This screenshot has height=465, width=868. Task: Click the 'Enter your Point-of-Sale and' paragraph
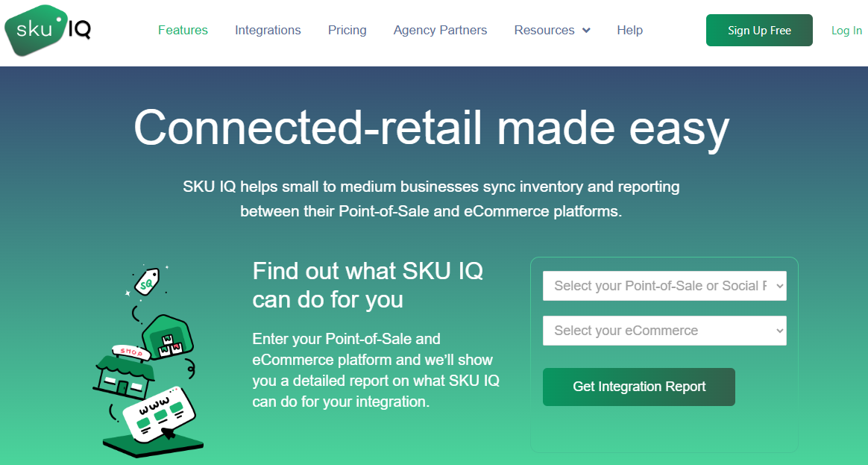[x=376, y=370]
